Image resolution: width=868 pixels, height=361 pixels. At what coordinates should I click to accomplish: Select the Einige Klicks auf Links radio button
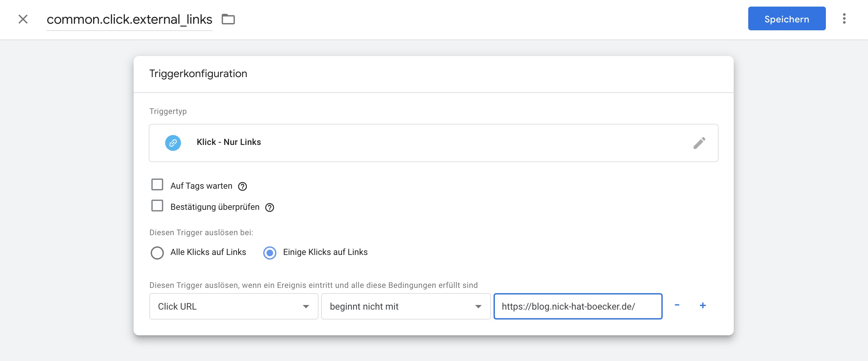(x=269, y=252)
